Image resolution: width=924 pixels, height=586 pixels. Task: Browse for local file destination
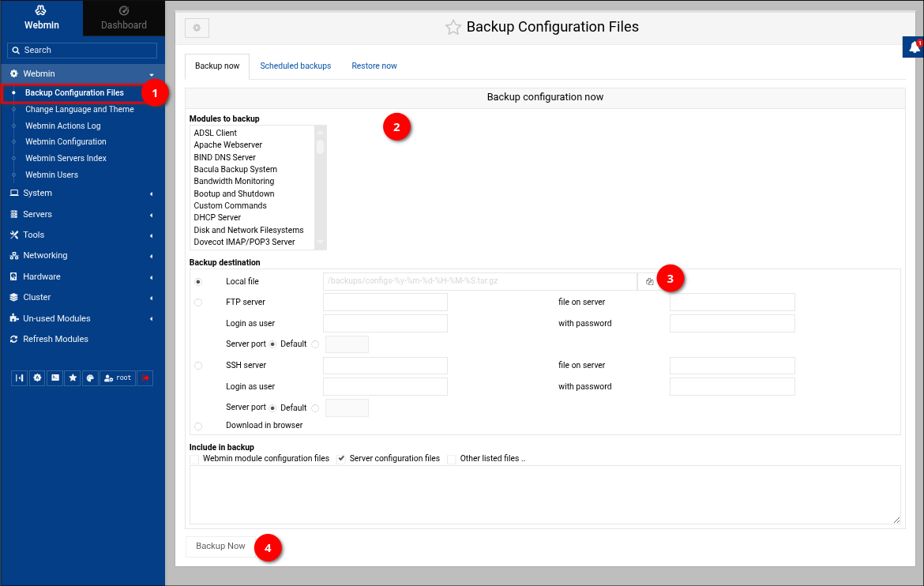point(649,282)
